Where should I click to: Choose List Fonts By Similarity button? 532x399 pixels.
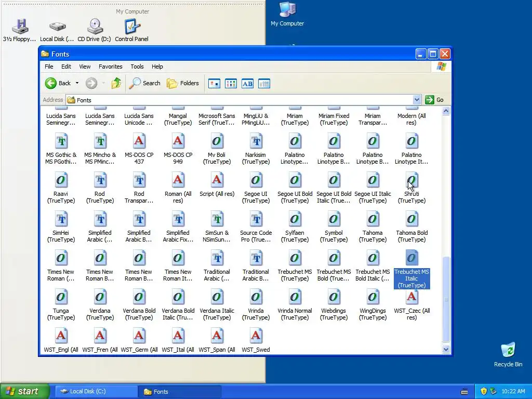point(247,84)
